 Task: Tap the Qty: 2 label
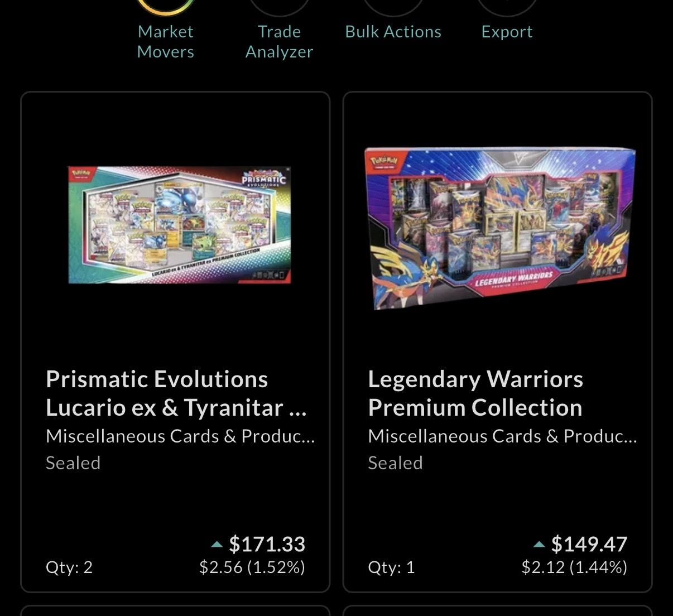coord(69,567)
